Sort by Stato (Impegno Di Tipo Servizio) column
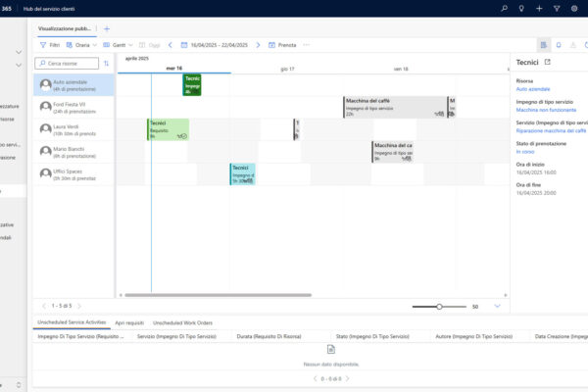The height and width of the screenshot is (392, 588). [x=372, y=336]
